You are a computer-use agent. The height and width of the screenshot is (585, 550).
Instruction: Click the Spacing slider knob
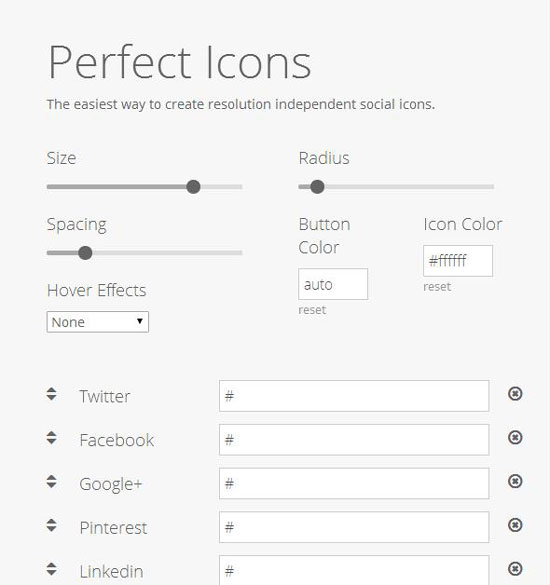[85, 253]
